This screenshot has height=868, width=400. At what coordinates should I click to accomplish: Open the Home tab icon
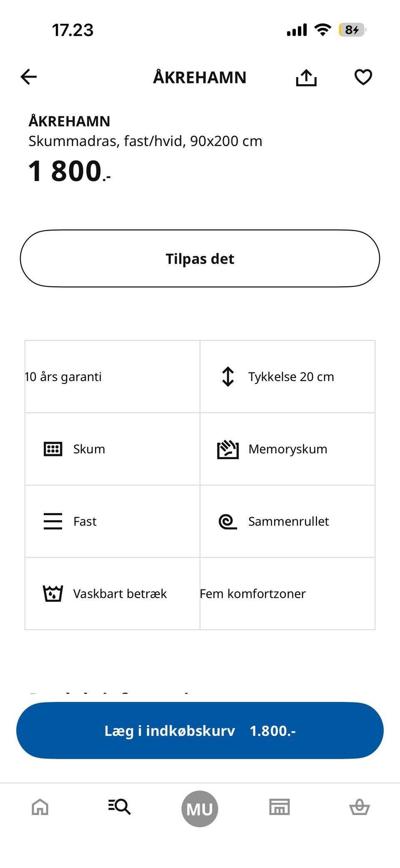[x=40, y=807]
